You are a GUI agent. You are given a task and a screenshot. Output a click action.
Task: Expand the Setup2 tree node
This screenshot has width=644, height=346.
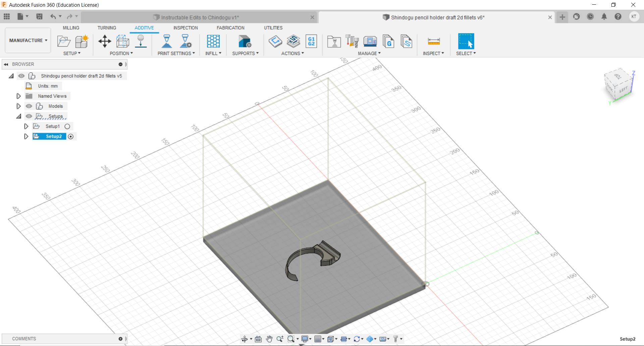(x=26, y=137)
